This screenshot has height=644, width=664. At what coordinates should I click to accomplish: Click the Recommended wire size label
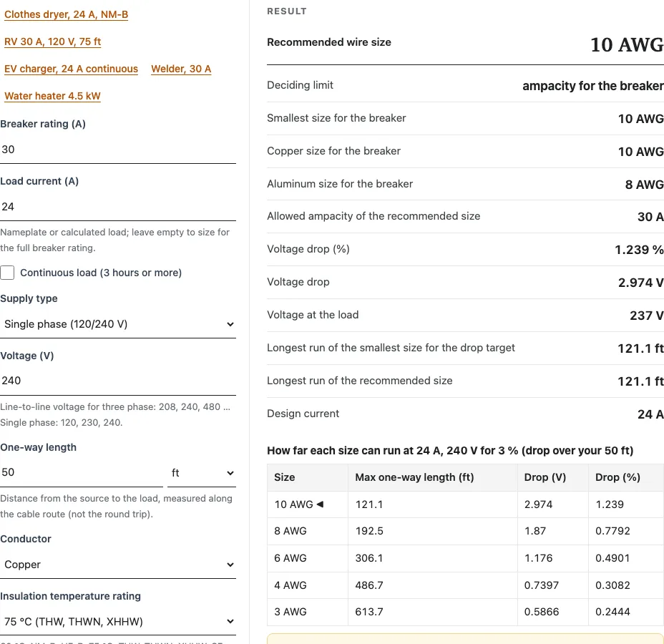pyautogui.click(x=329, y=42)
